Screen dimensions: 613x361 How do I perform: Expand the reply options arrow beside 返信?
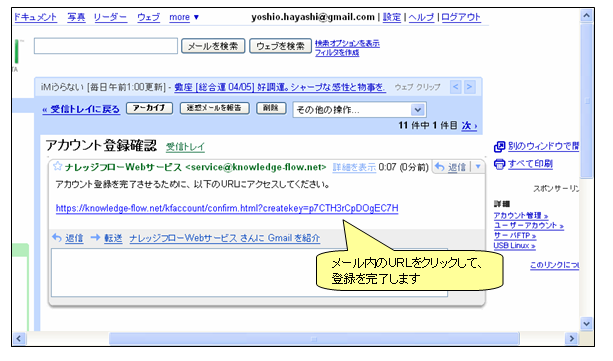pyautogui.click(x=478, y=167)
